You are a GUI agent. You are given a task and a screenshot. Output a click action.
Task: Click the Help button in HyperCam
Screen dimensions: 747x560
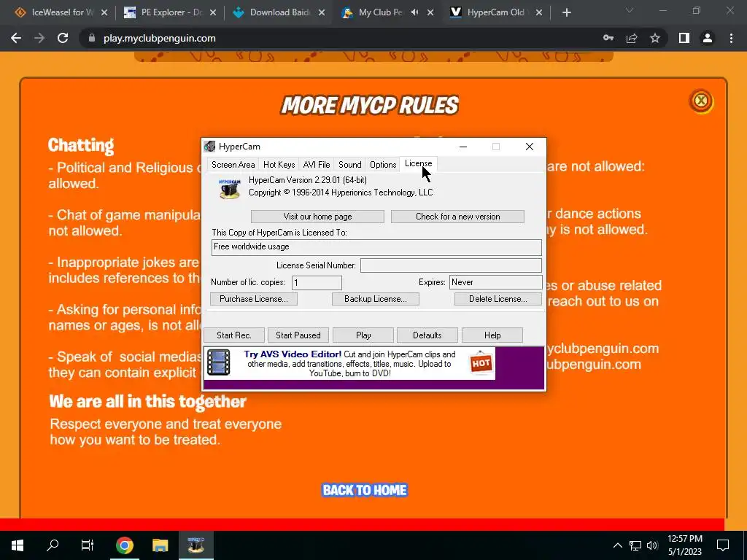coord(492,335)
